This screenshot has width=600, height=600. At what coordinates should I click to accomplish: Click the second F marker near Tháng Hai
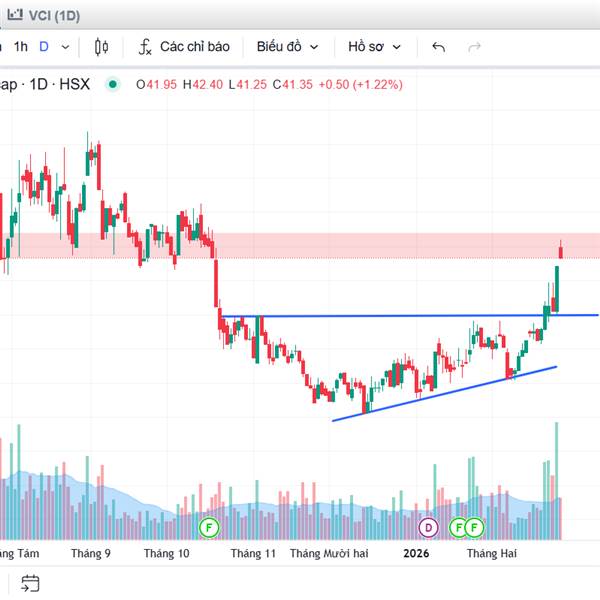point(474,528)
